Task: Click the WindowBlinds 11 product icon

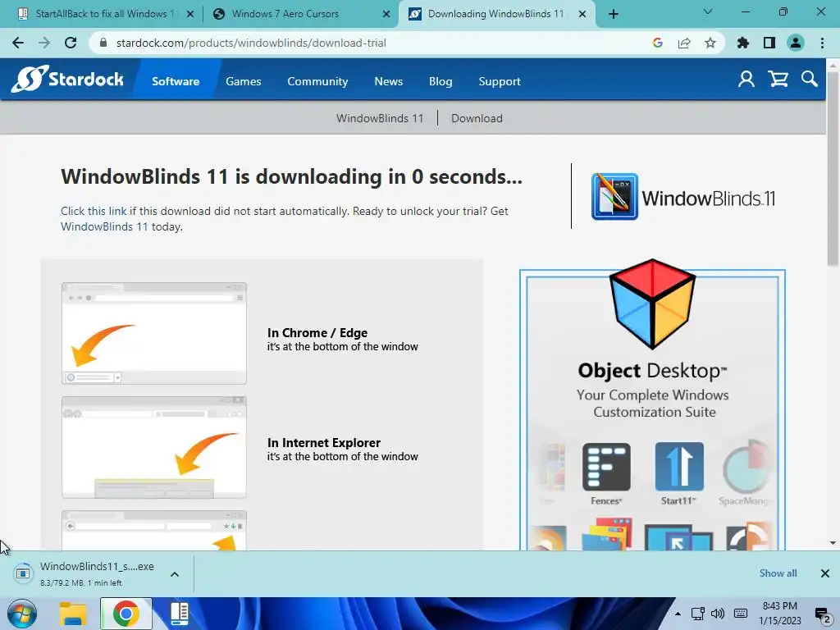Action: (x=614, y=197)
